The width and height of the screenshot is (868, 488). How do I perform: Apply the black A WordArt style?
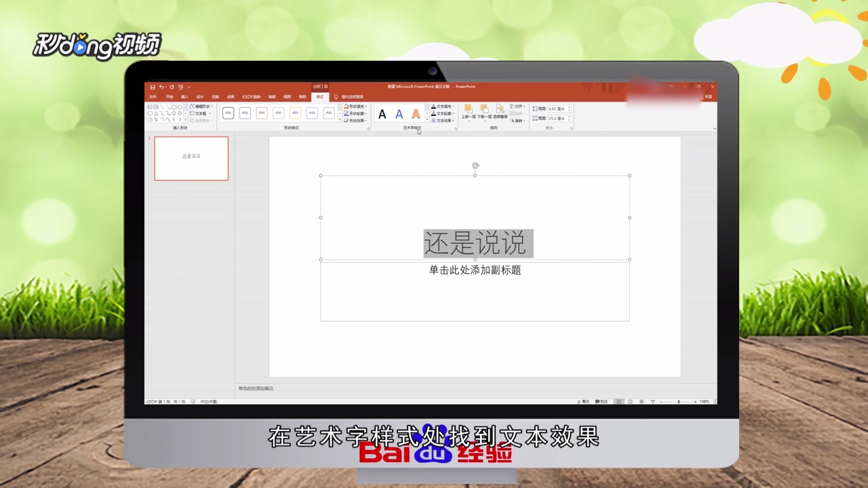[382, 114]
